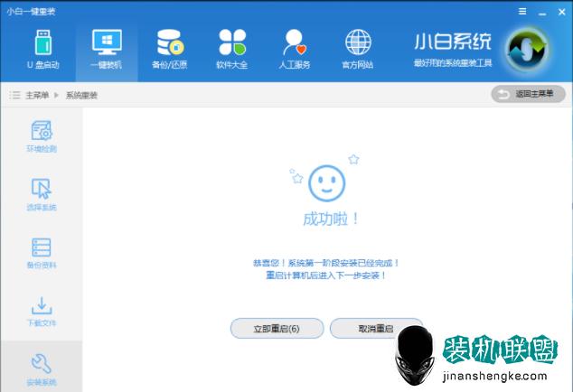573x392 pixels.
Task: Click the 系统重装 breadcrumb item
Action: point(81,96)
